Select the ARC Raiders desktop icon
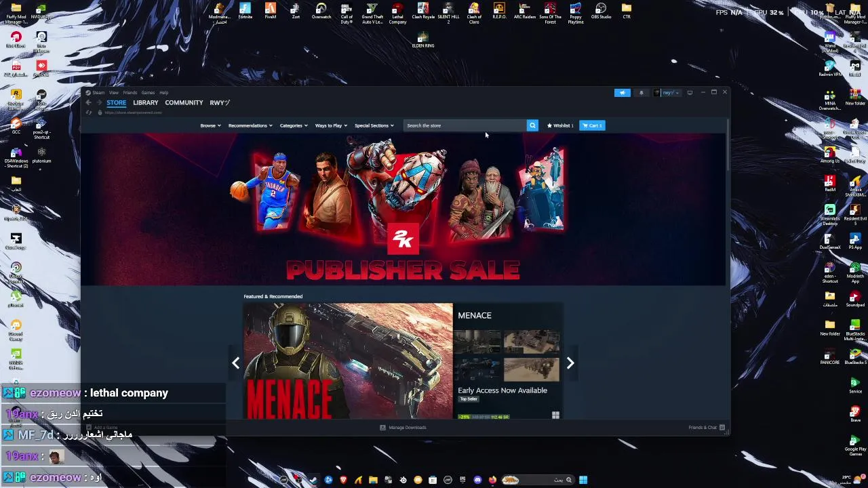Viewport: 868px width, 488px height. (x=525, y=12)
